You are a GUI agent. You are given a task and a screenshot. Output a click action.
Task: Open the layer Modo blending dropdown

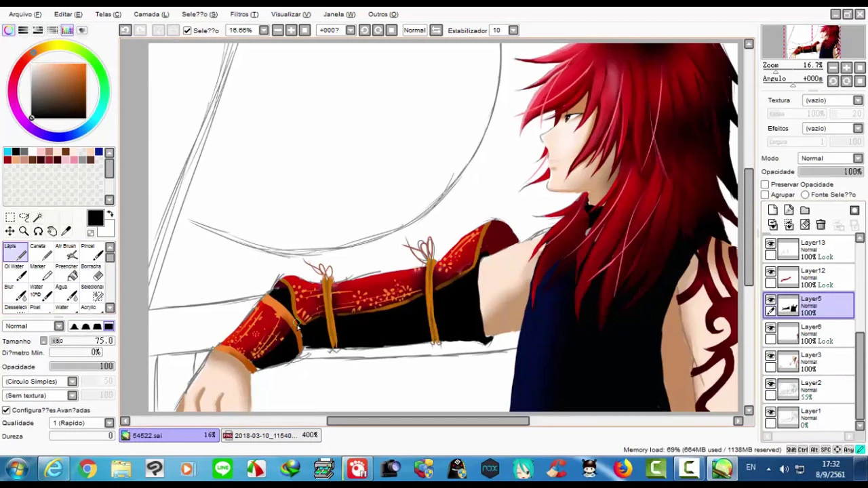point(858,159)
